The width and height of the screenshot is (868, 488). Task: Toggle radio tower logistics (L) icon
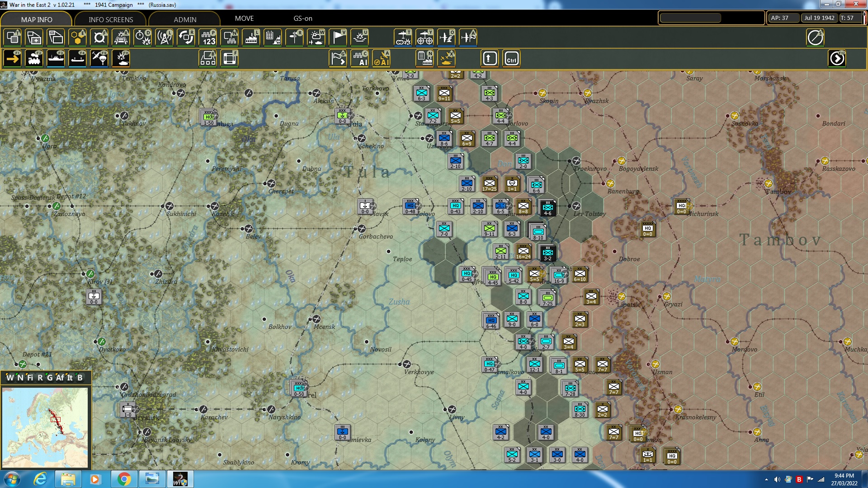[x=164, y=38]
